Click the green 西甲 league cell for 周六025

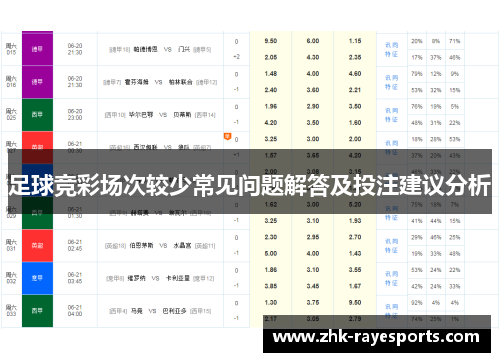[x=37, y=115]
